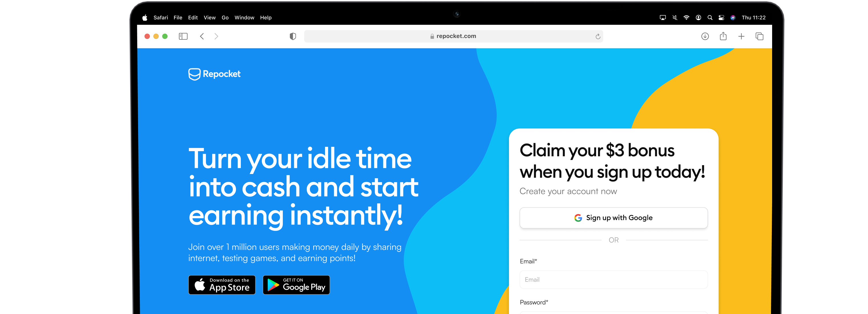Click the macOS Wi-Fi status bar icon
This screenshot has height=314, width=868.
click(x=686, y=17)
